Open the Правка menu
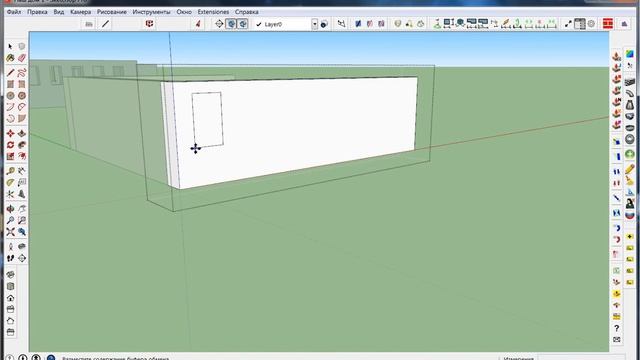This screenshot has height=360, width=640. [x=37, y=12]
